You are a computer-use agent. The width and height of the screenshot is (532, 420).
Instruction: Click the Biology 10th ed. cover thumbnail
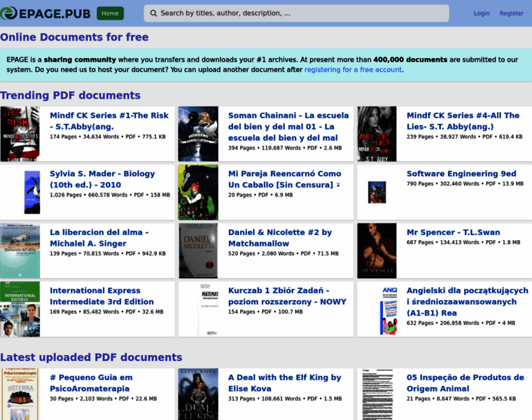point(32,192)
